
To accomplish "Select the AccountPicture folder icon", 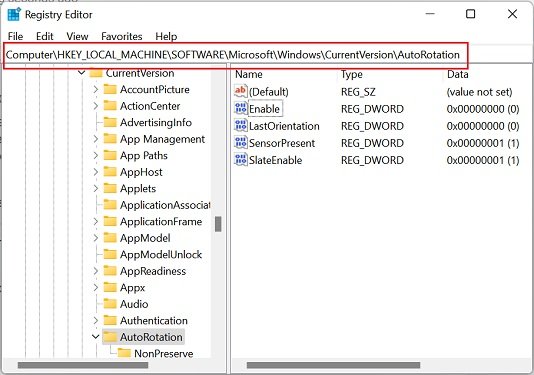I will [110, 89].
